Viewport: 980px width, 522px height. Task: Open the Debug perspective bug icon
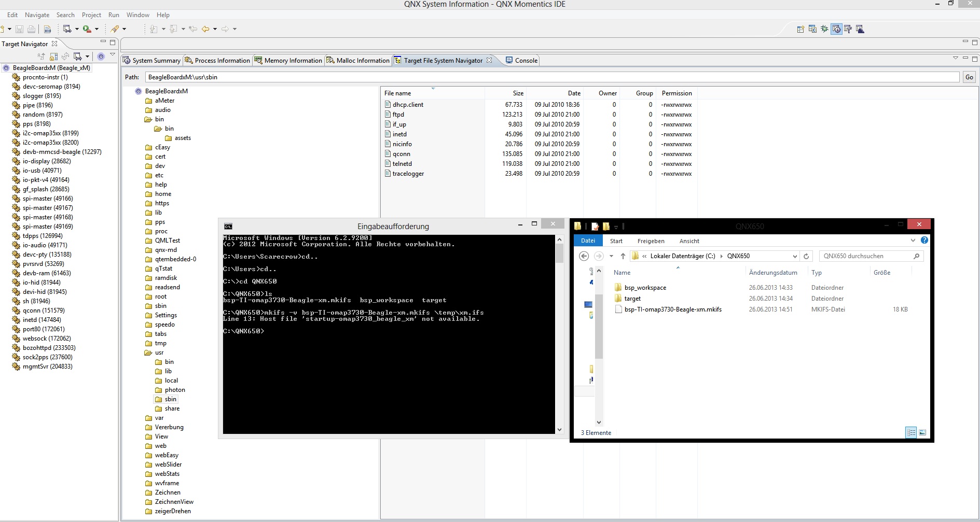[x=824, y=29]
